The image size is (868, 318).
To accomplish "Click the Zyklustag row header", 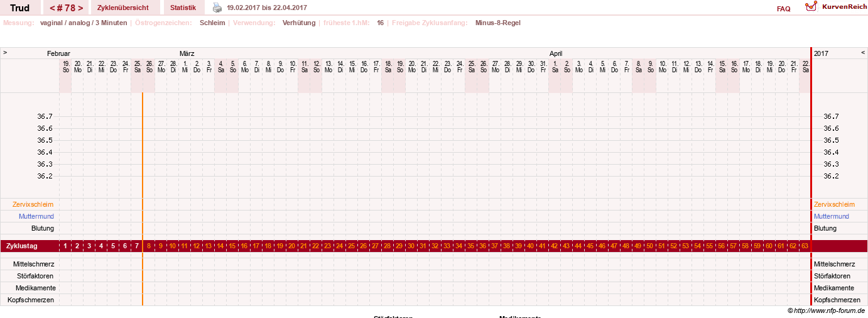I will 21,246.
